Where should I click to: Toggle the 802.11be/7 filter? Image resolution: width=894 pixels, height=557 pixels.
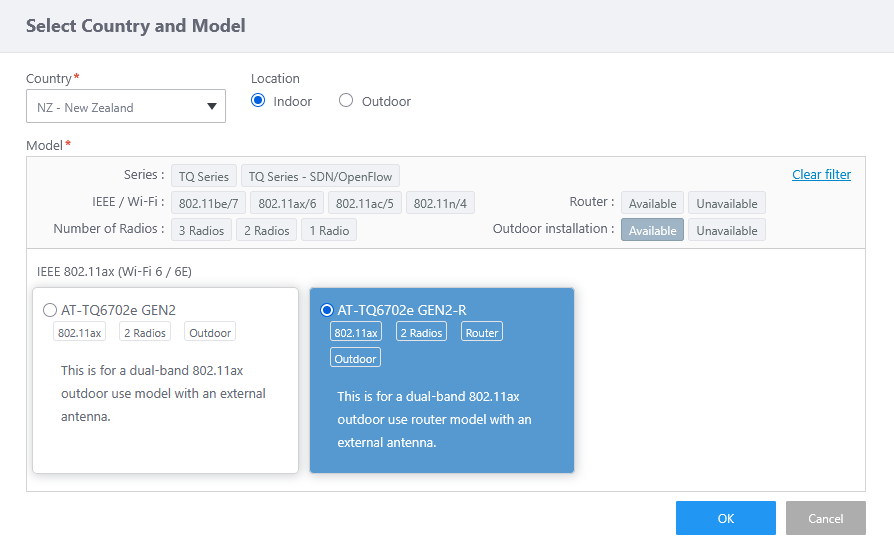tap(209, 203)
